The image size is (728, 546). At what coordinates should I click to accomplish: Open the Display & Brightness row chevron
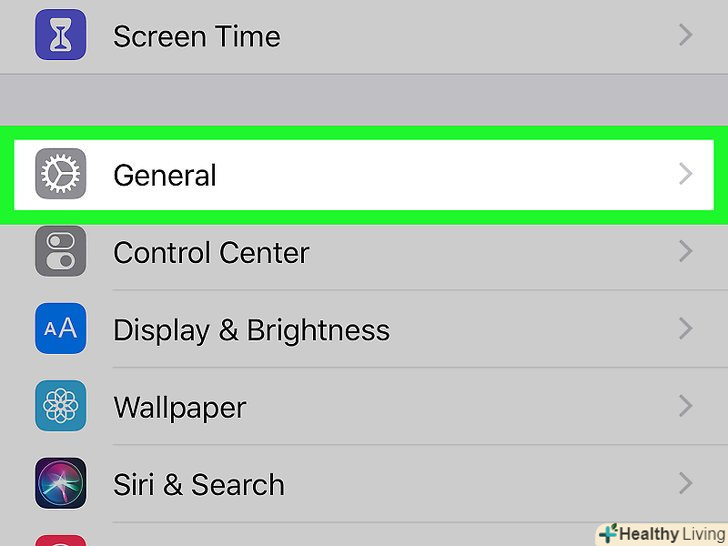point(685,329)
